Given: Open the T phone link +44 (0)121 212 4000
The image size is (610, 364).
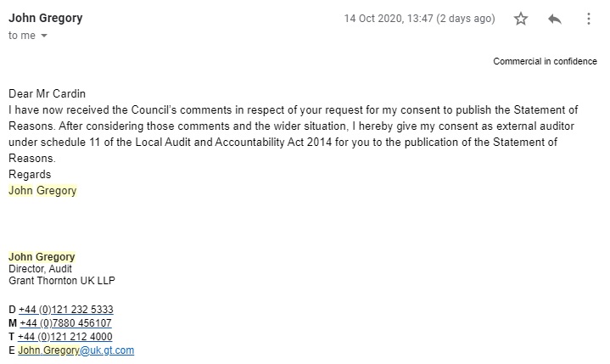Looking at the screenshot, I should click(x=65, y=337).
